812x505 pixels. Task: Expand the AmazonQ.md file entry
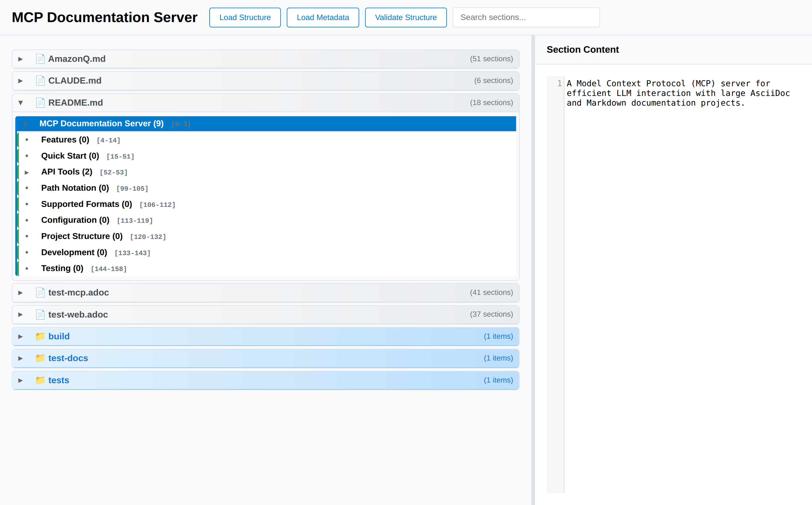[x=20, y=59]
